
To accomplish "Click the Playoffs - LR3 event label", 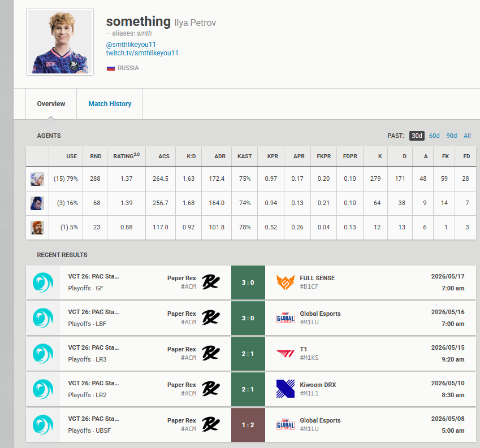I will coord(87,360).
